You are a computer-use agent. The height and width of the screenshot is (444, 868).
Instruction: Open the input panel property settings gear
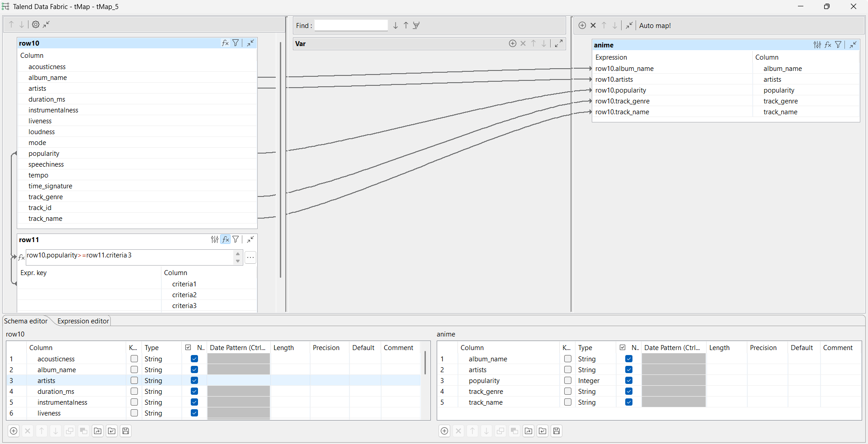[36, 25]
